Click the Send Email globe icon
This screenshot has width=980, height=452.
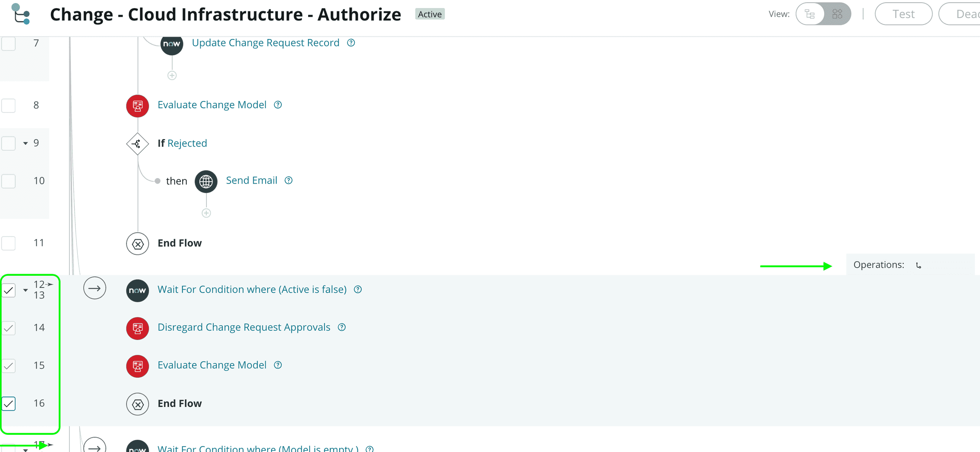coord(206,181)
